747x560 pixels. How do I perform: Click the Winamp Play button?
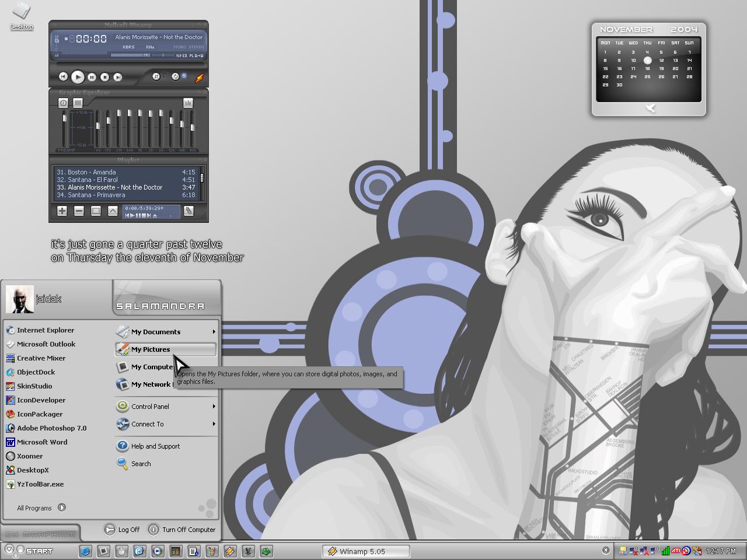coord(78,76)
